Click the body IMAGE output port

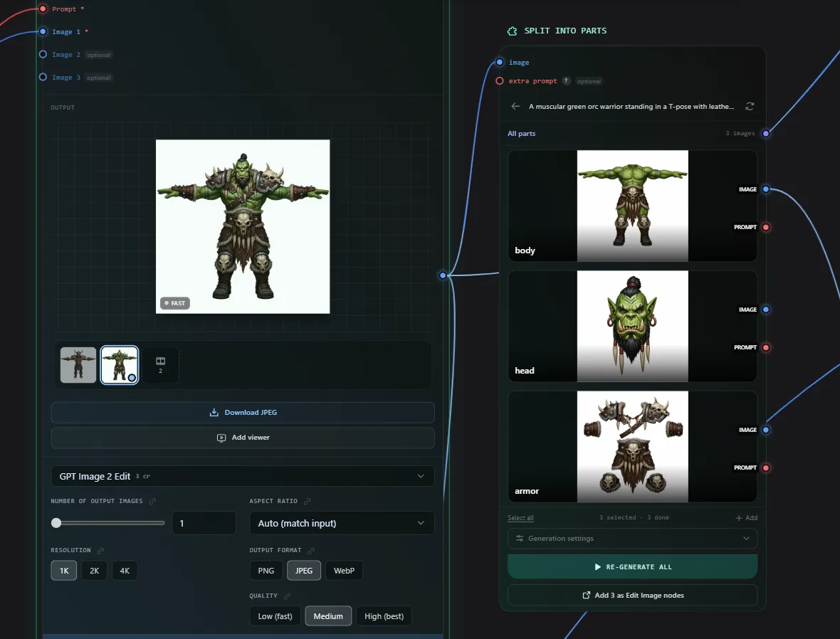pos(765,189)
